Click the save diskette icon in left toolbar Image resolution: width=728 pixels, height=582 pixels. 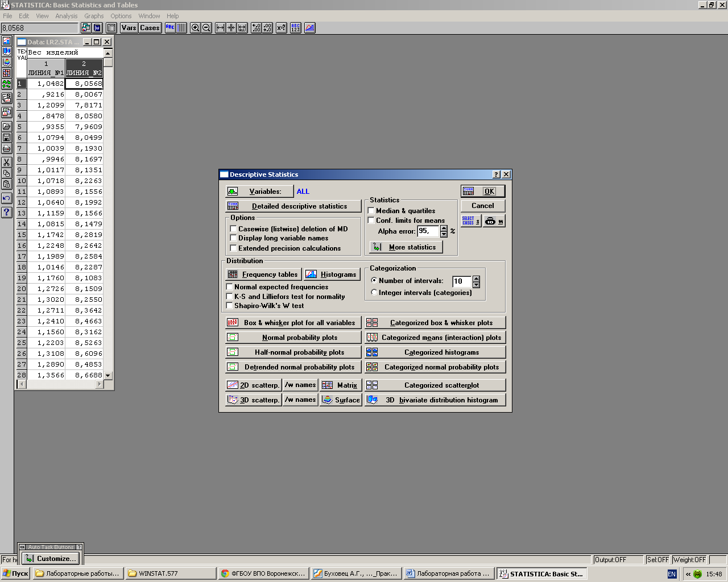(7, 138)
